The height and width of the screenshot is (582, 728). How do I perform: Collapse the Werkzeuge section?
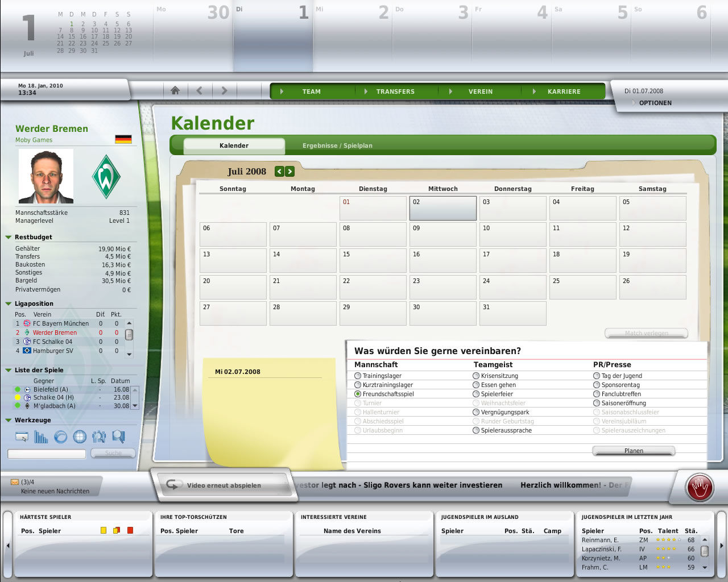(x=8, y=420)
